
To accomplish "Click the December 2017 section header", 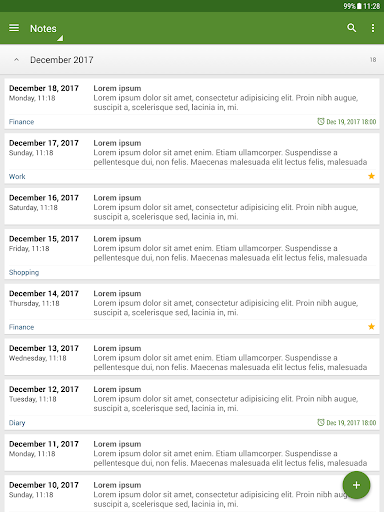I will 192,60.
